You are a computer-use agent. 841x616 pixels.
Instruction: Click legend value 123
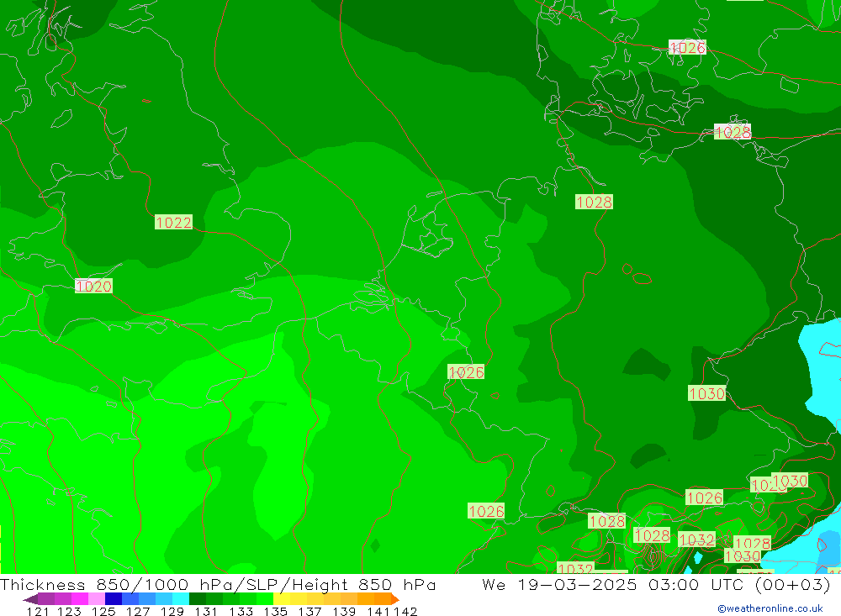point(69,611)
